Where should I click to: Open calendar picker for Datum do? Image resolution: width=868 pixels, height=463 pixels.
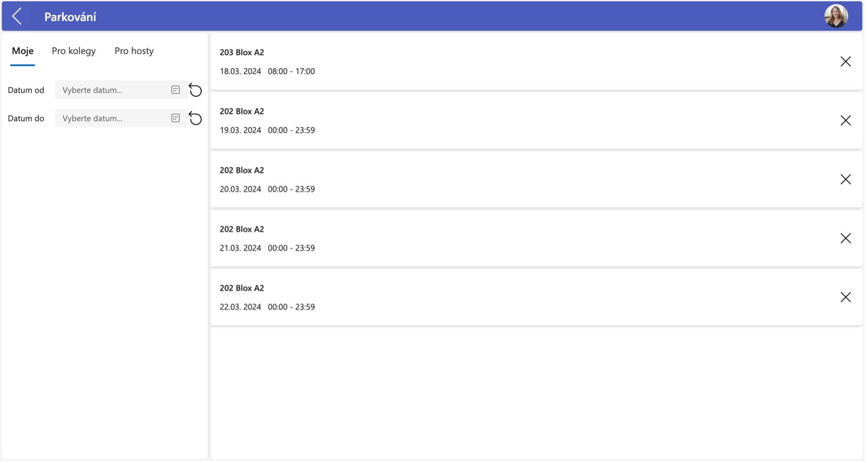click(176, 118)
